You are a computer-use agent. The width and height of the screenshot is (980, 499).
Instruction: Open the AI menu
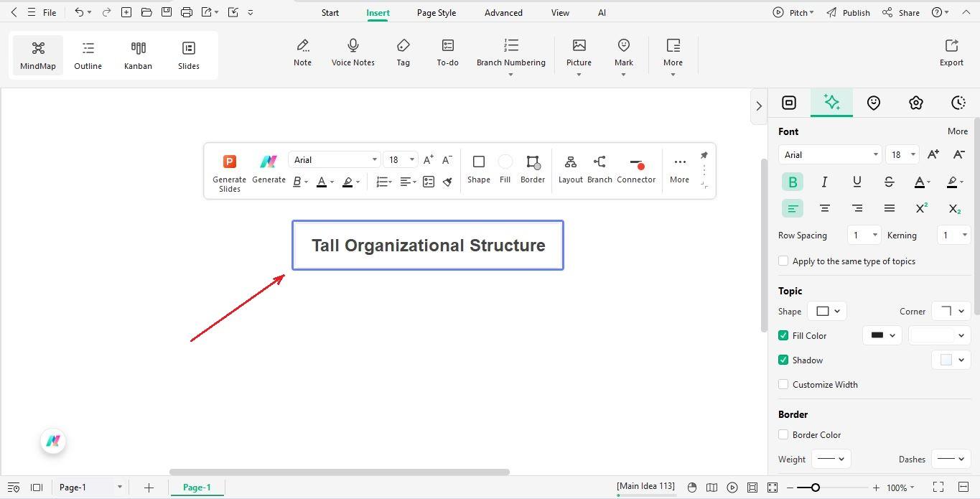[602, 12]
